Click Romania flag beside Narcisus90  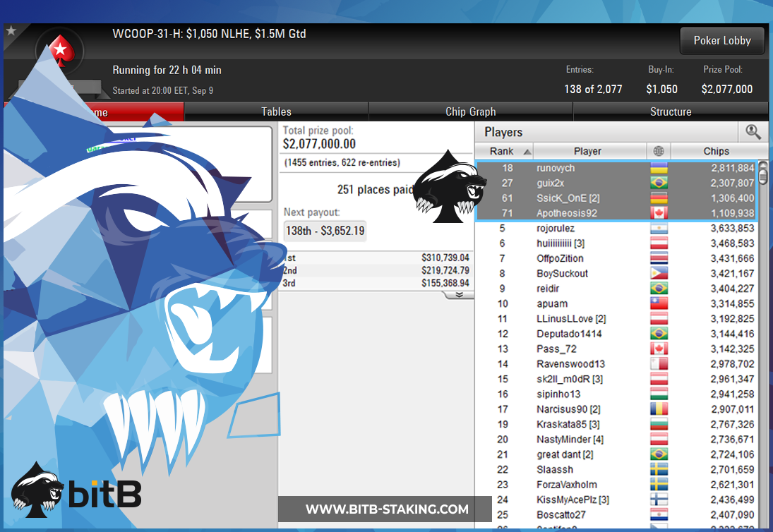coord(659,409)
